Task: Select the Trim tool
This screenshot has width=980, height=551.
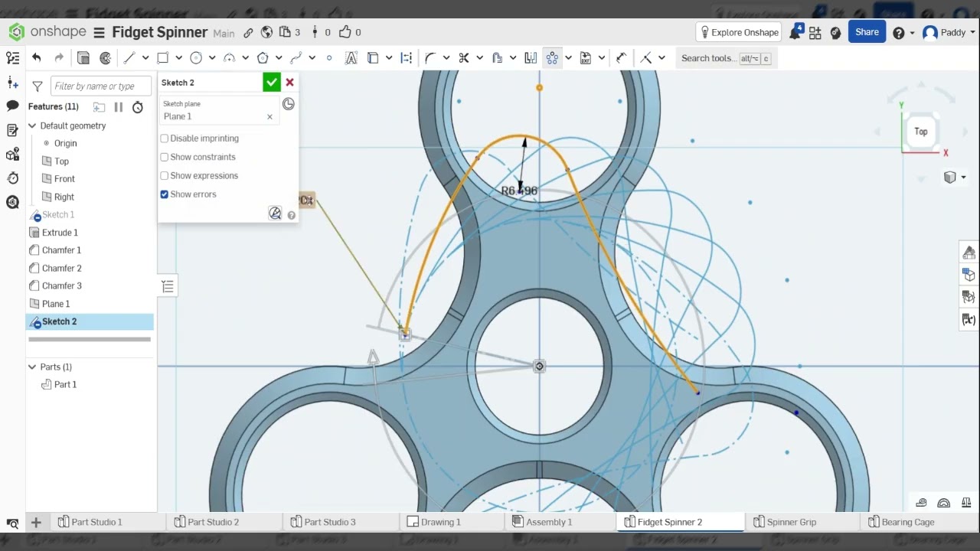Action: (x=464, y=58)
